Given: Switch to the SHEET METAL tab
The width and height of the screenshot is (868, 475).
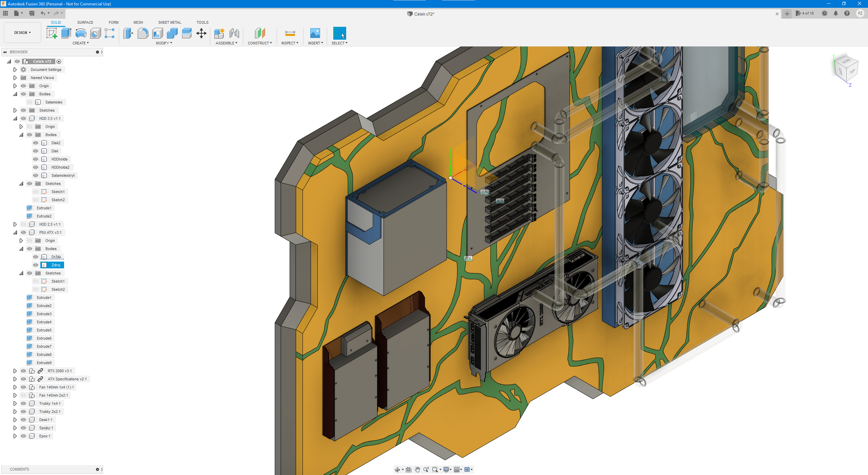Looking at the screenshot, I should tap(170, 22).
